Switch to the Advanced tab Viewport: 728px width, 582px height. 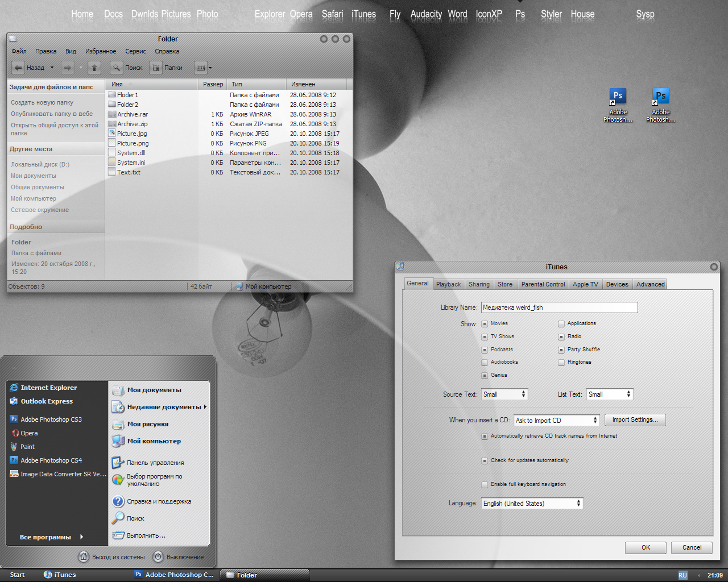click(x=651, y=284)
